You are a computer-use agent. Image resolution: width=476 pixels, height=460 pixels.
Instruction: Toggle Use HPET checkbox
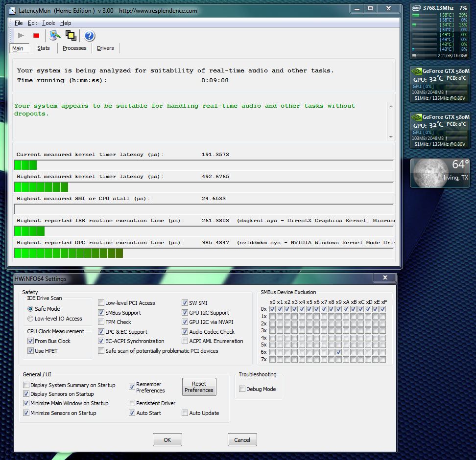click(30, 351)
